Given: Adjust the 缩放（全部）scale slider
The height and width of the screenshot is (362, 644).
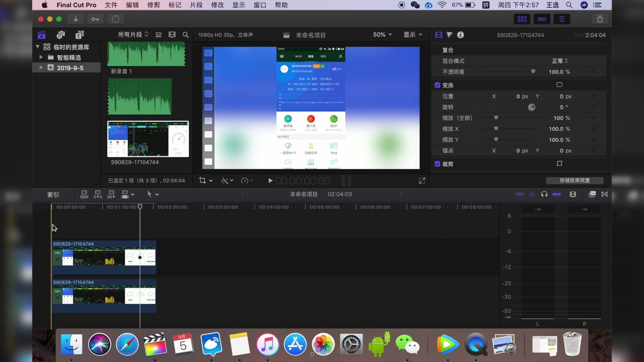Looking at the screenshot, I should click(496, 118).
